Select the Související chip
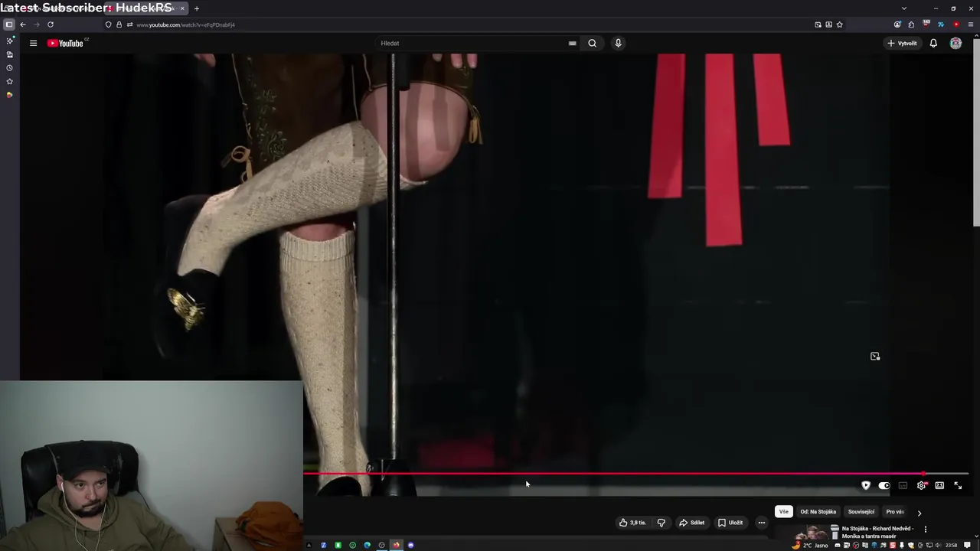The image size is (980, 551). pos(861,511)
